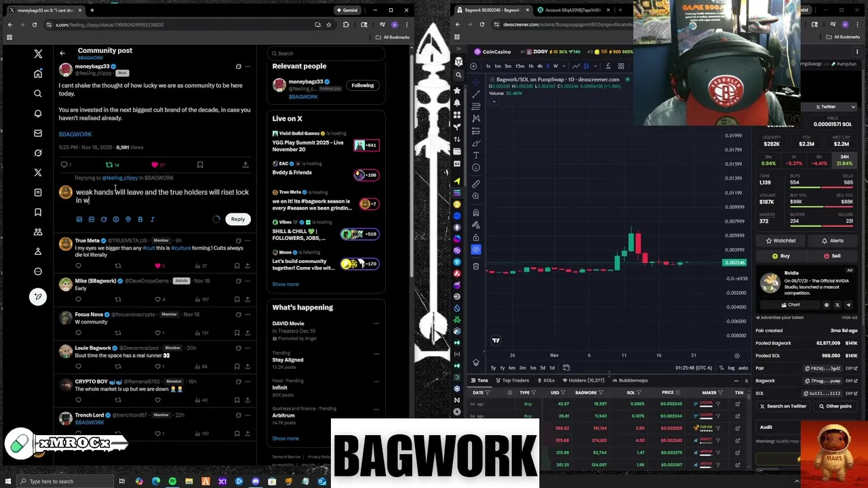Apply bold formatting in reply composer
Screen dimensions: 868x488
(x=140, y=220)
